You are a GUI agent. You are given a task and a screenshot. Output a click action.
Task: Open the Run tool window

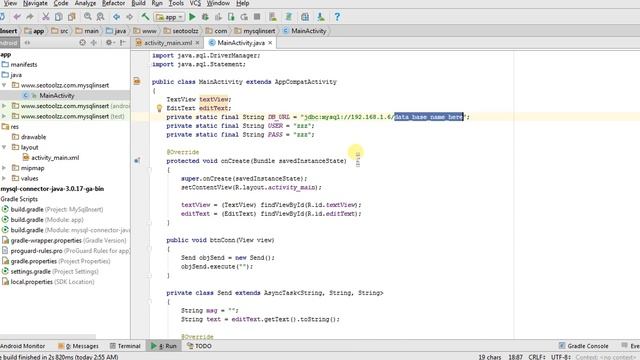pos(164,346)
